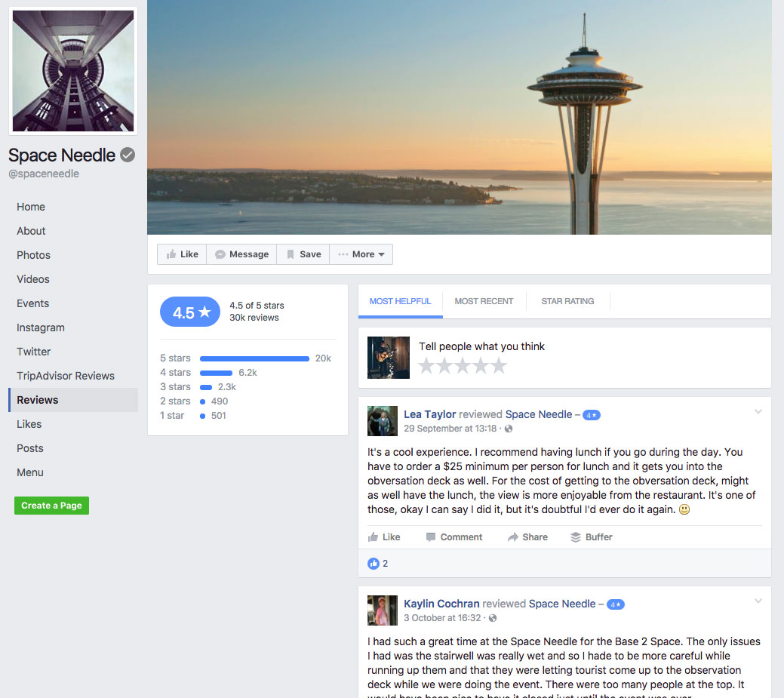Message the Space Needle page
784x698 pixels.
click(241, 254)
